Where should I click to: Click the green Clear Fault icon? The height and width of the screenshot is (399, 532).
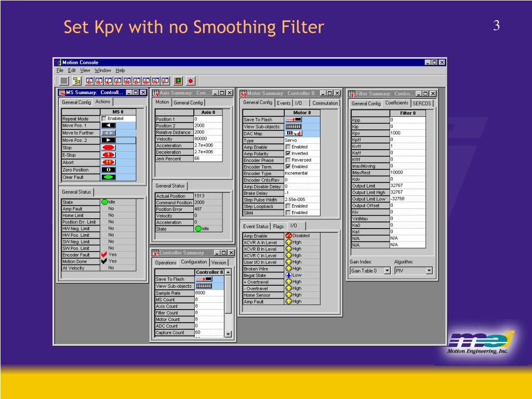(x=109, y=177)
